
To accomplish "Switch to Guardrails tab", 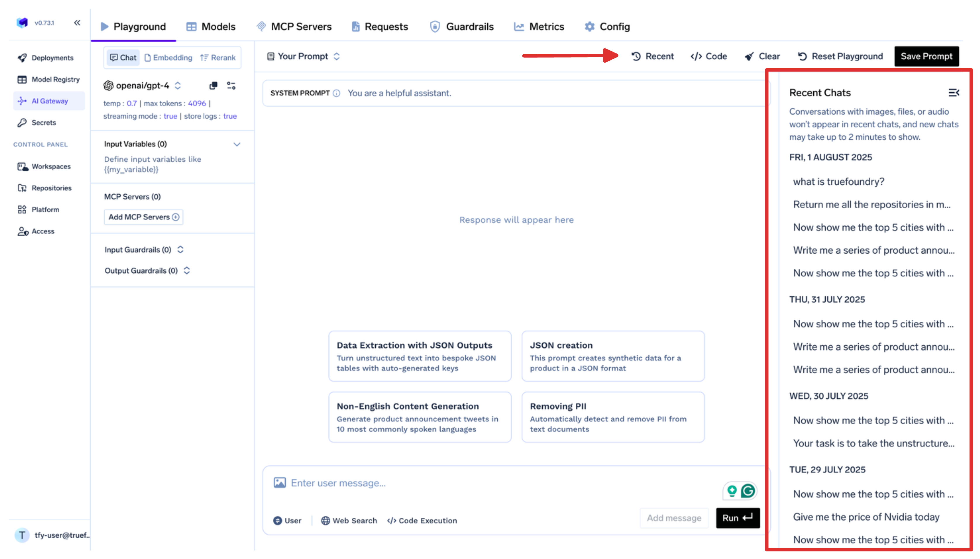I will coord(462,27).
